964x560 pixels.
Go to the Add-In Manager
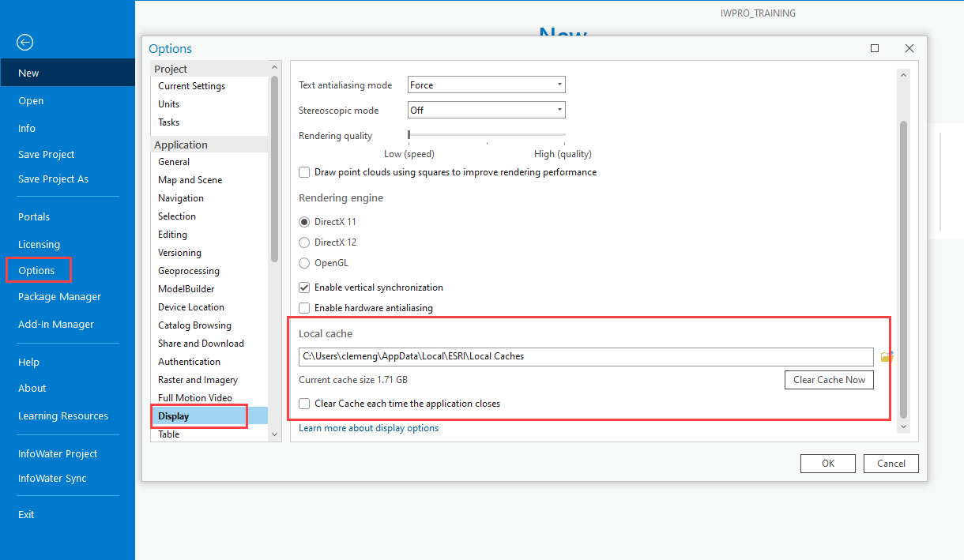pos(55,324)
